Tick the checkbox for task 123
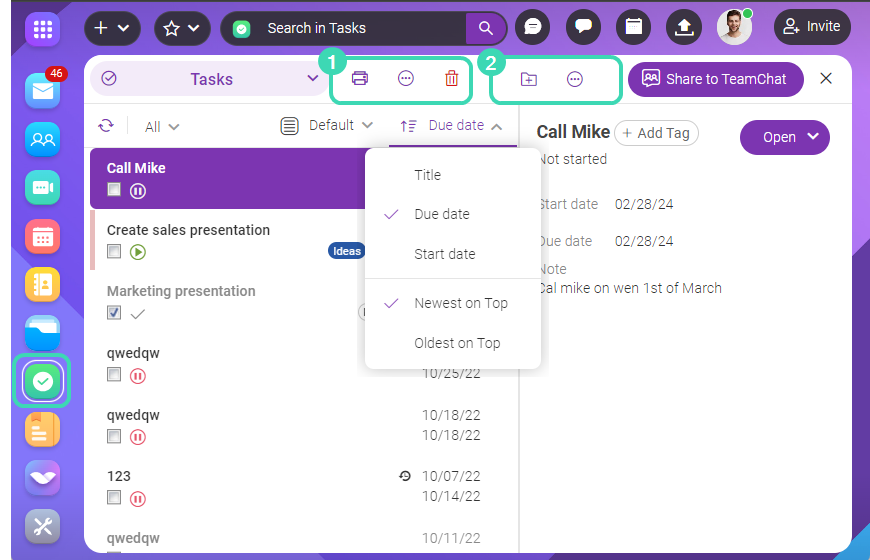Viewport: 870px width, 560px height. click(x=114, y=498)
